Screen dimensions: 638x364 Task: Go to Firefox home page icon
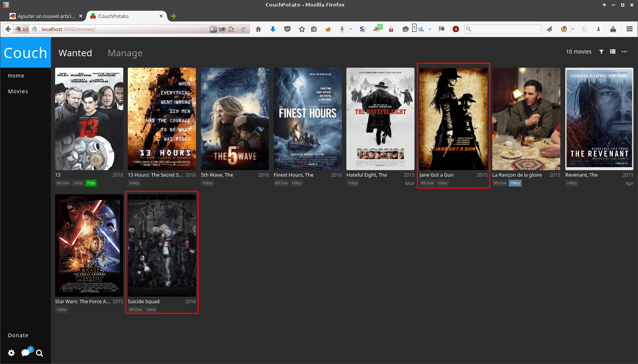[x=258, y=29]
